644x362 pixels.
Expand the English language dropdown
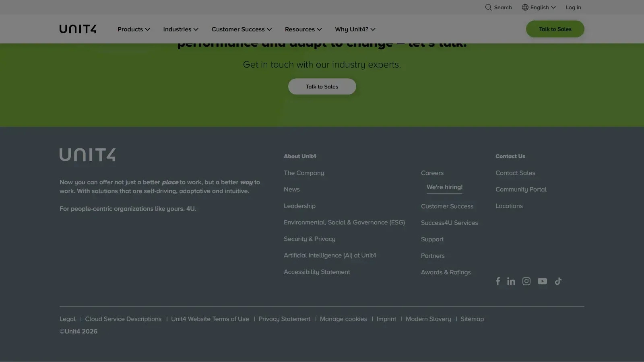pyautogui.click(x=539, y=7)
